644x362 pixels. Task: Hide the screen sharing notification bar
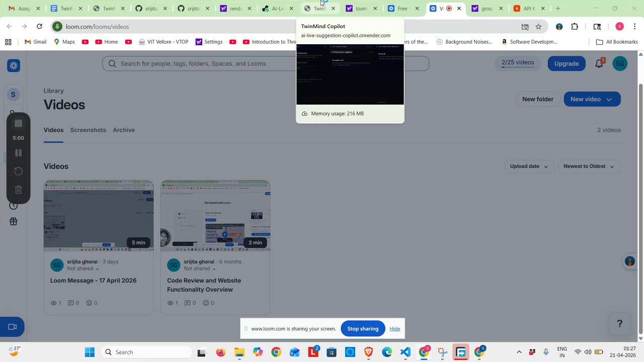tap(395, 329)
